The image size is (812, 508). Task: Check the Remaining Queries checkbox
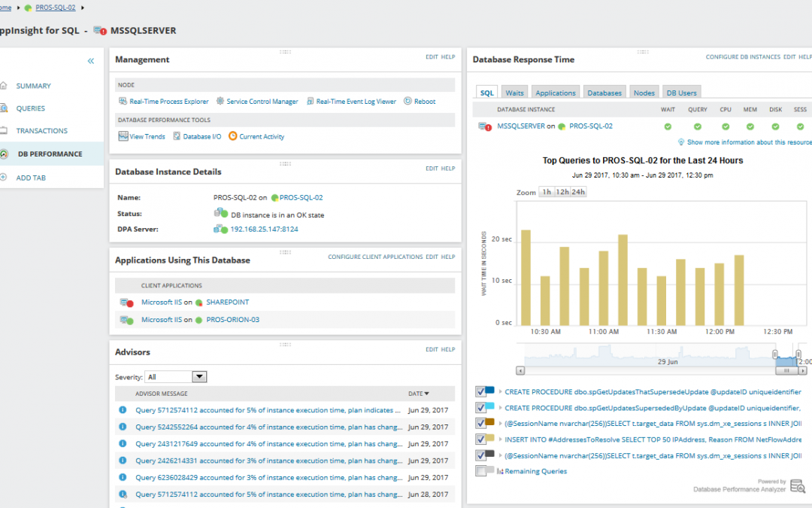[480, 471]
